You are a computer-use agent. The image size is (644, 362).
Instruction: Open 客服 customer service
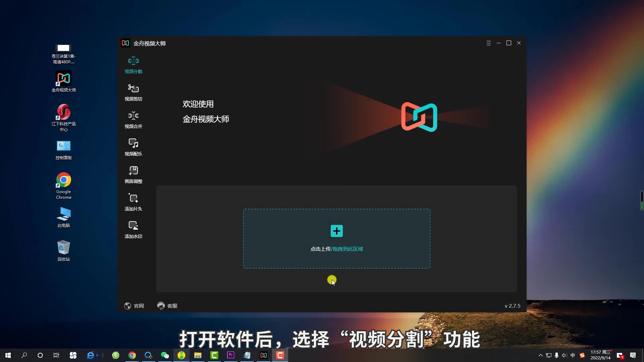[x=167, y=306]
